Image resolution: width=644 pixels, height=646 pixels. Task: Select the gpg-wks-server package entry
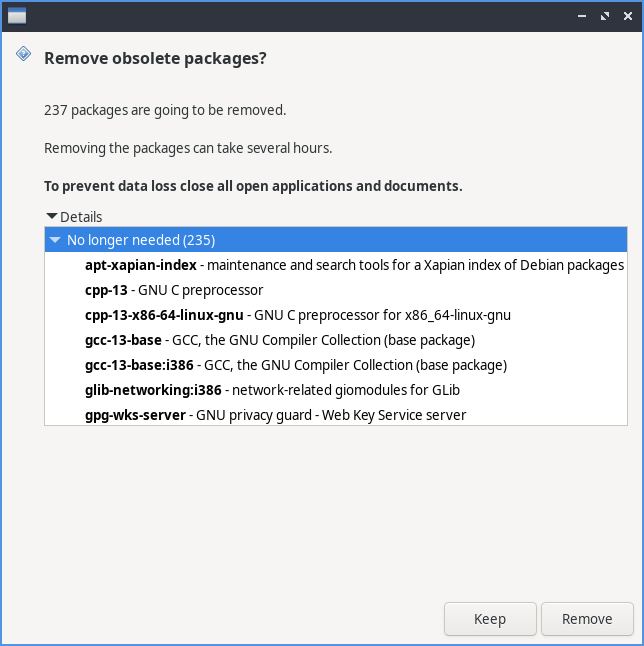(x=275, y=415)
